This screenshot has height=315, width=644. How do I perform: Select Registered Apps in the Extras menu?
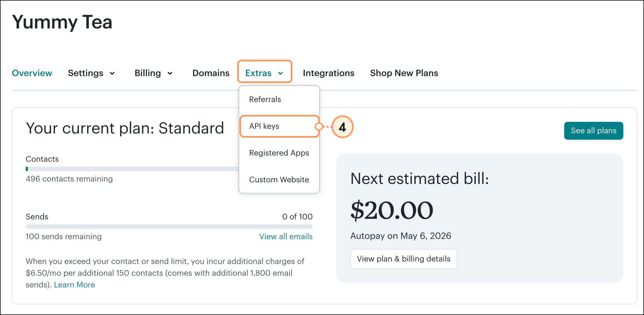tap(279, 153)
